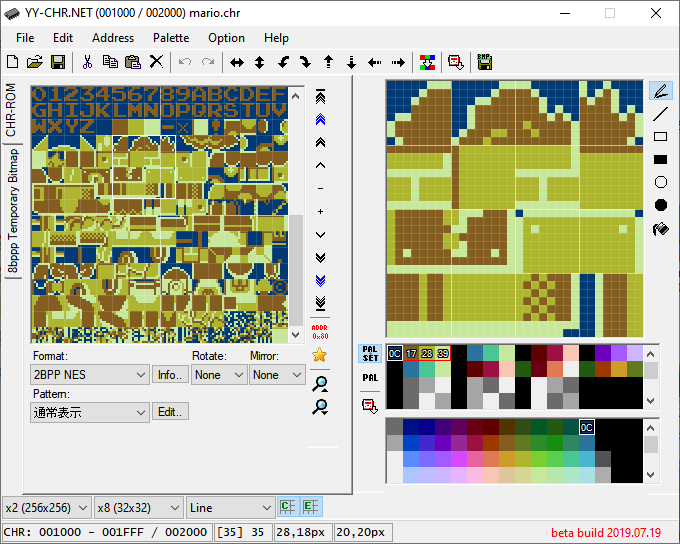Click the red ADDR 0x80 icon

320,330
